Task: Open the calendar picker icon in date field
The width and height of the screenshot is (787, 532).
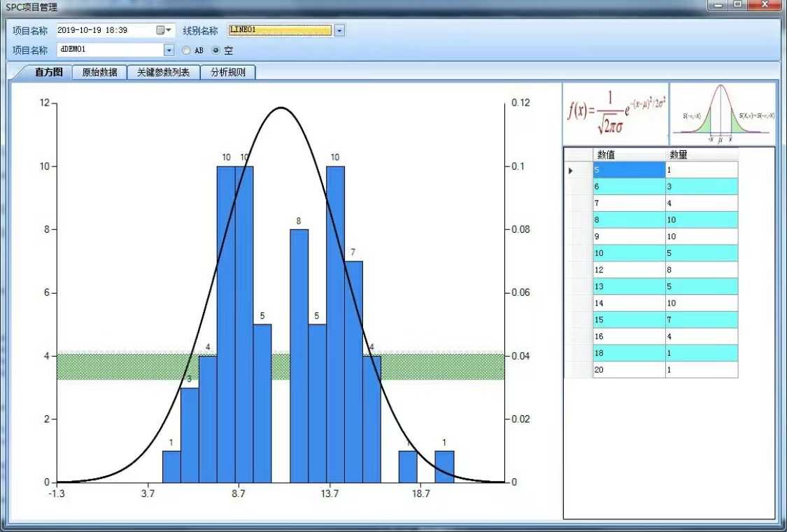Action: [x=161, y=30]
